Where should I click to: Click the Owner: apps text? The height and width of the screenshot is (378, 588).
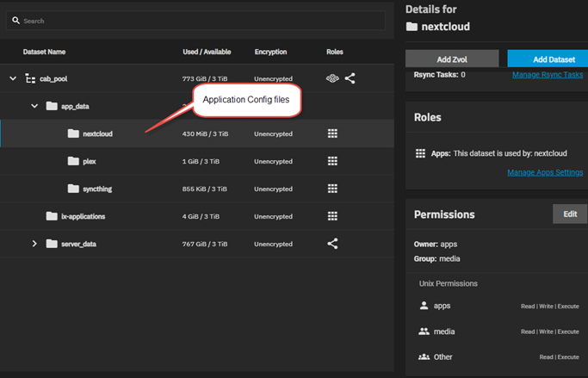436,245
